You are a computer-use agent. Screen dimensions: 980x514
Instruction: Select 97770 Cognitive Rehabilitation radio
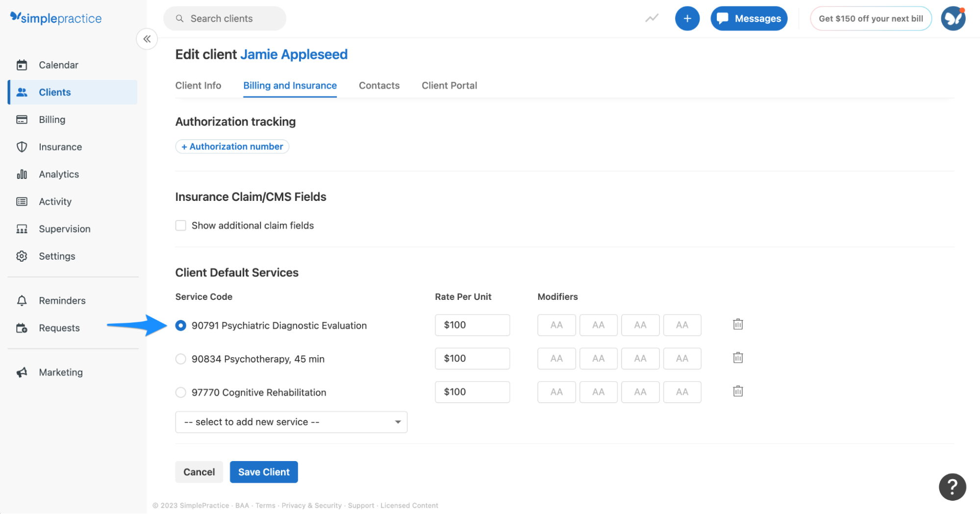181,392
